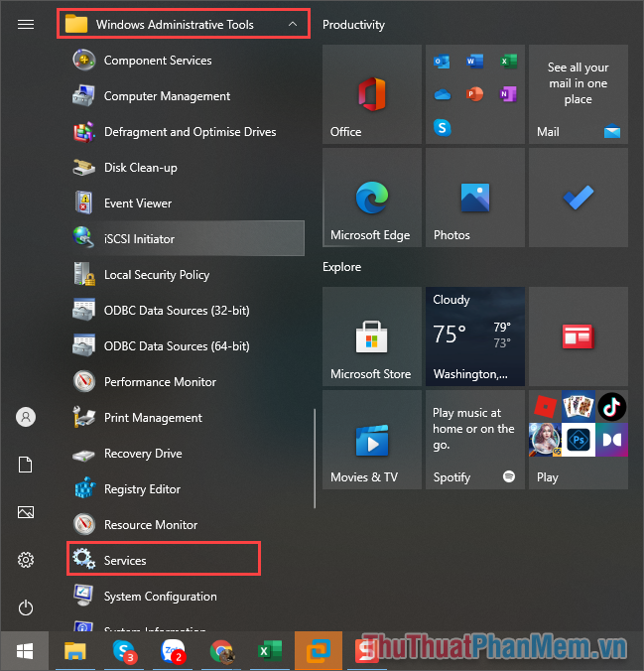Viewport: 644px width, 671px height.
Task: Launch Computer Management
Action: (x=186, y=96)
